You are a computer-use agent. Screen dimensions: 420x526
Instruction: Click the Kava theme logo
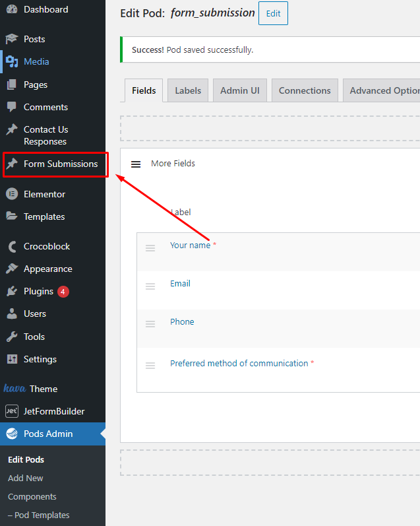(15, 389)
